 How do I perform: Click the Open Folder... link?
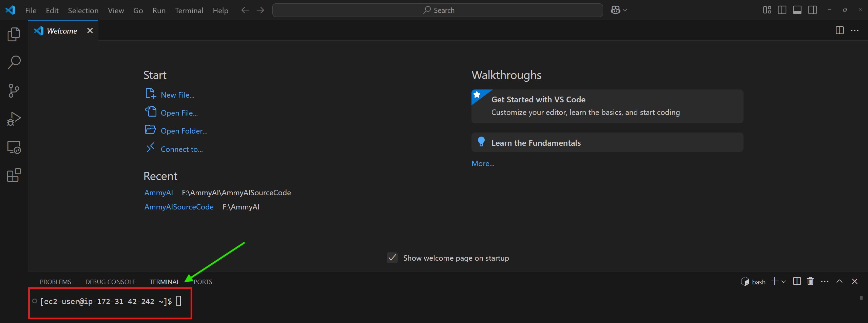coord(184,131)
